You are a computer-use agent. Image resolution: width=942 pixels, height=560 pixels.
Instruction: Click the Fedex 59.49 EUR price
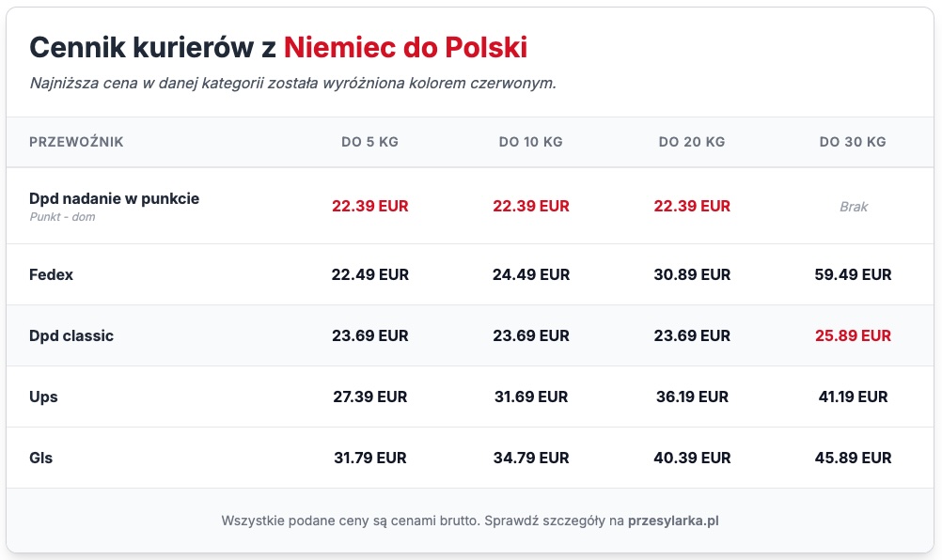coord(853,274)
